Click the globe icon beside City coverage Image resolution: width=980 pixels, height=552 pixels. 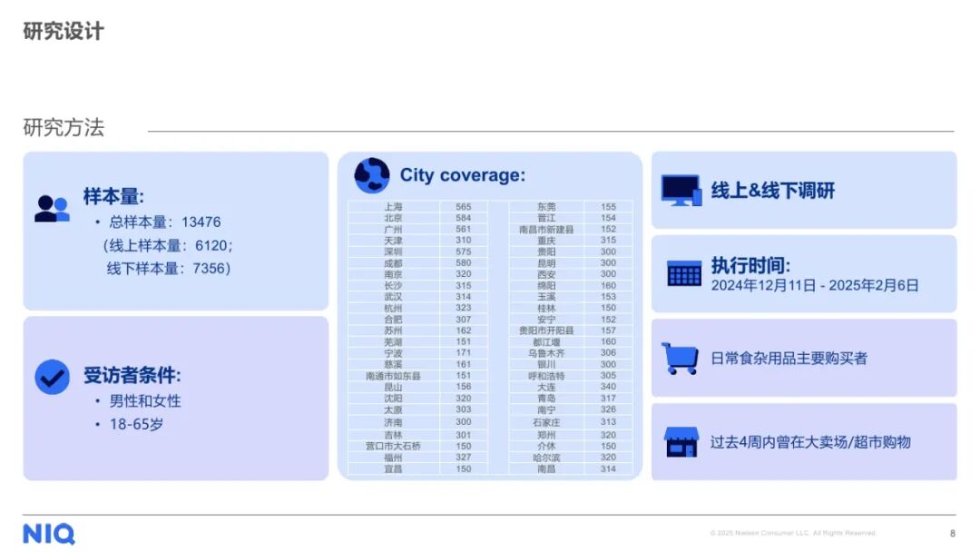point(372,175)
